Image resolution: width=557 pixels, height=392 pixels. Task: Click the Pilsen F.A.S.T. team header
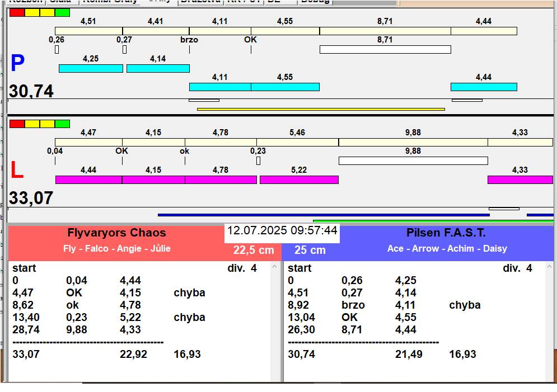[446, 233]
